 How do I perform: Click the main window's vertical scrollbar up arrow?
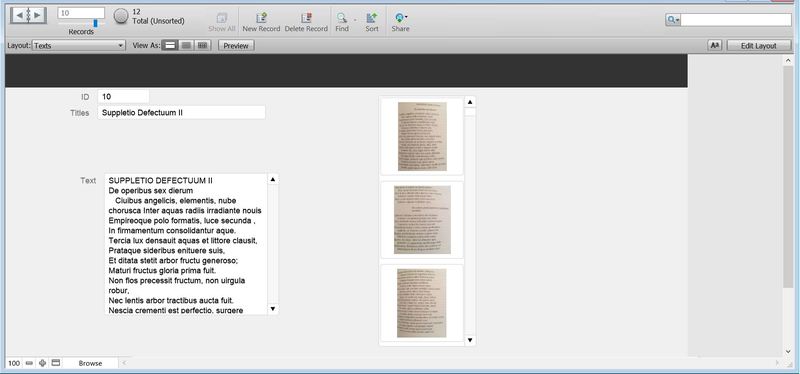pos(788,61)
